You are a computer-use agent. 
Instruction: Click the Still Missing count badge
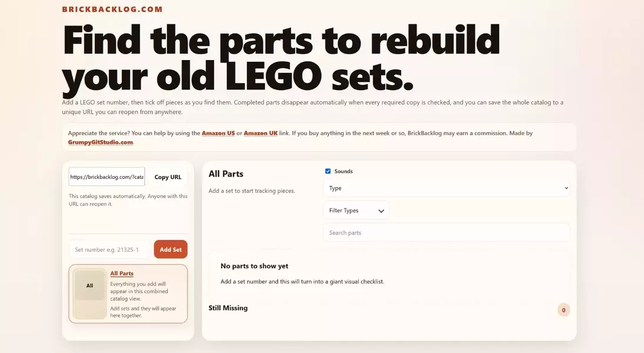click(563, 310)
